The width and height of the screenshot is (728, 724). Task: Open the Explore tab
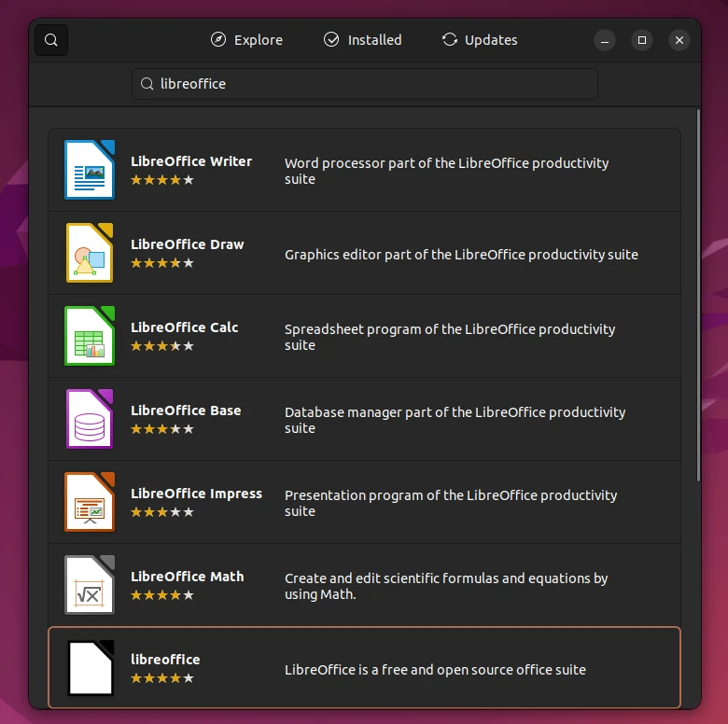click(246, 40)
